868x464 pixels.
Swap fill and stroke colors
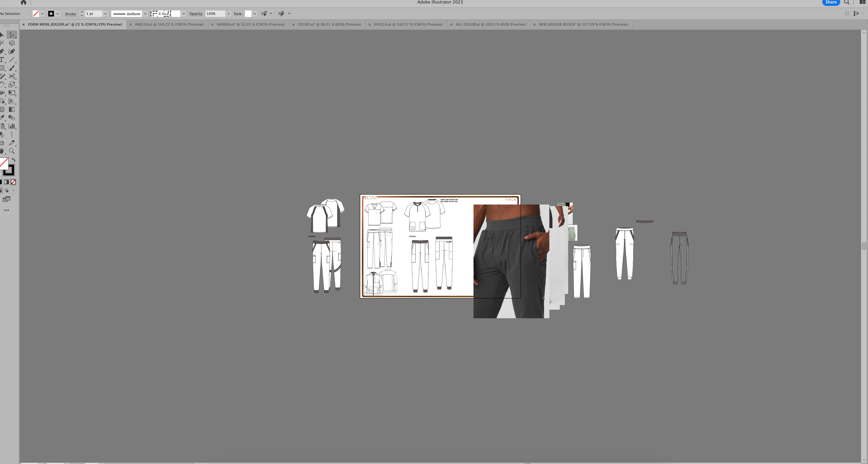click(14, 160)
